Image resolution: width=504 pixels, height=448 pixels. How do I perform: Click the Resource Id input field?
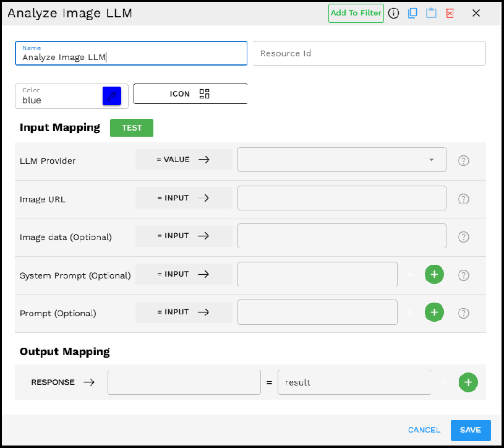pyautogui.click(x=369, y=53)
